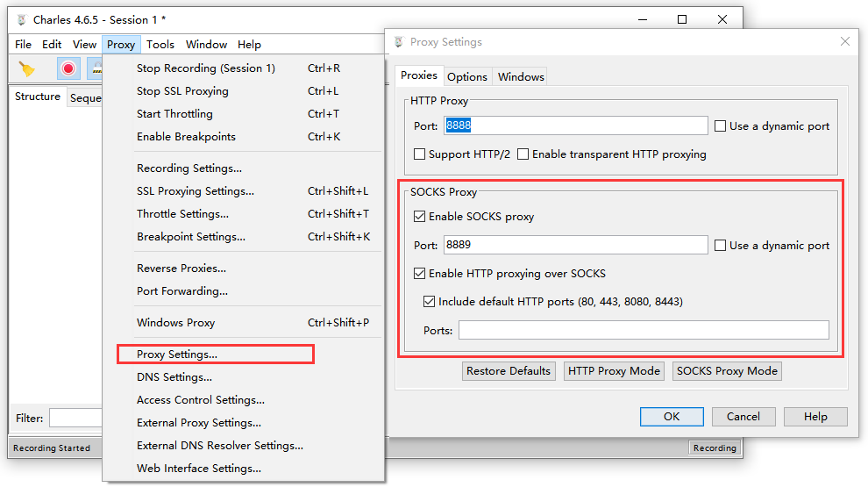
Task: Click Cancel in Proxy Settings
Action: coord(743,417)
